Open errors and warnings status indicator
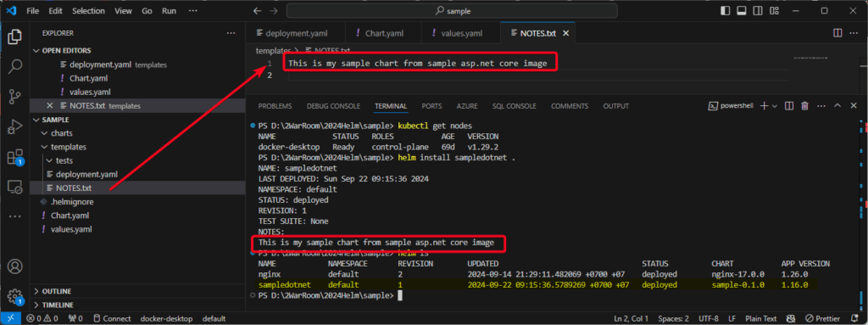The width and height of the screenshot is (868, 325). [42, 318]
